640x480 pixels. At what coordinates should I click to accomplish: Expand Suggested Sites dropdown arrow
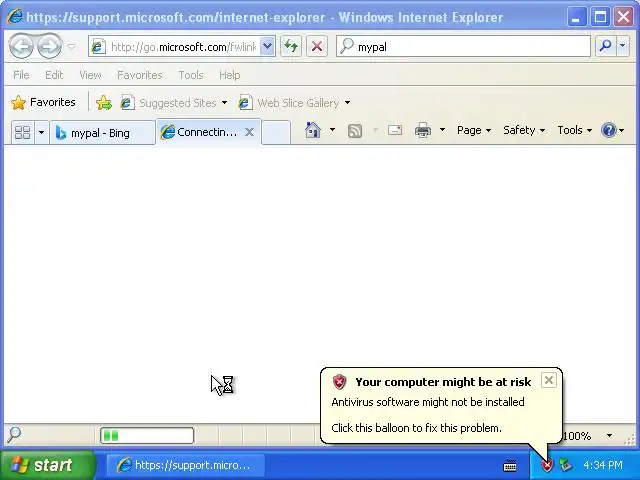[224, 102]
